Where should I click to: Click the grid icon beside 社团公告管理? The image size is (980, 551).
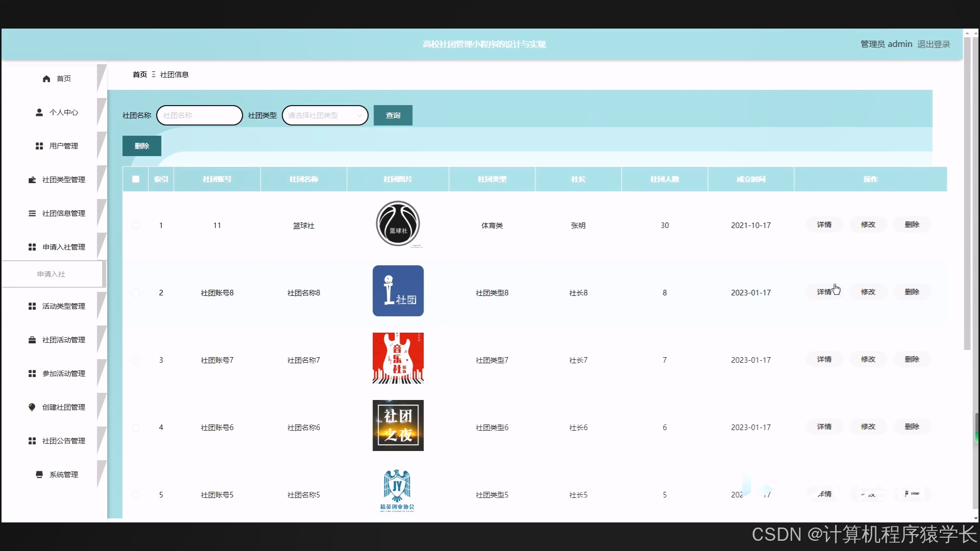click(32, 441)
